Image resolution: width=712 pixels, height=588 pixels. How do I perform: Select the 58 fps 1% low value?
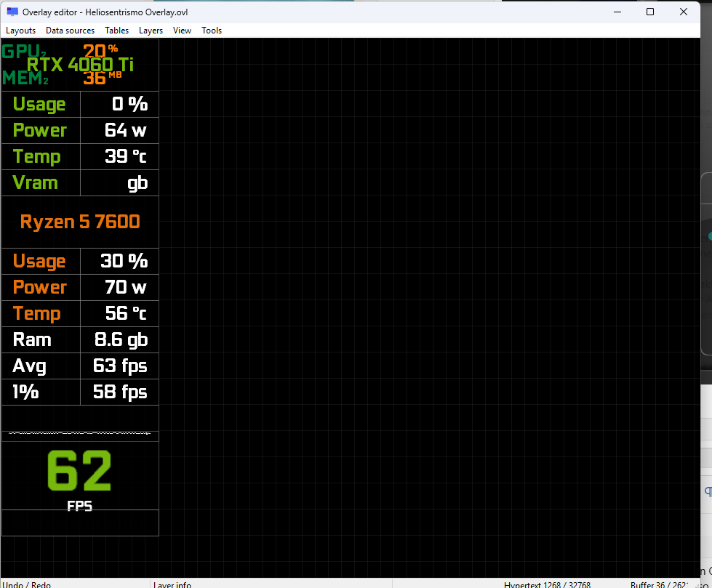(x=120, y=392)
